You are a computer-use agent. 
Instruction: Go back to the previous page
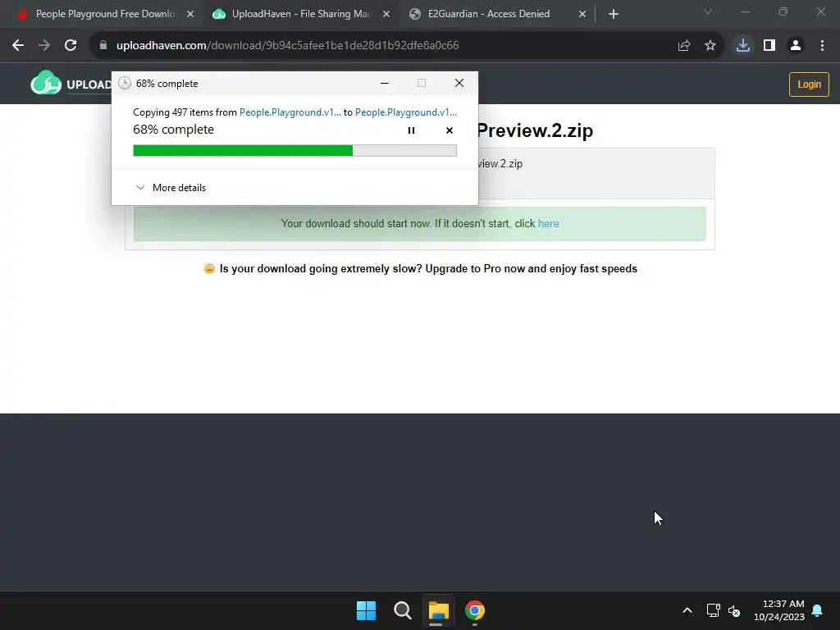click(x=18, y=46)
